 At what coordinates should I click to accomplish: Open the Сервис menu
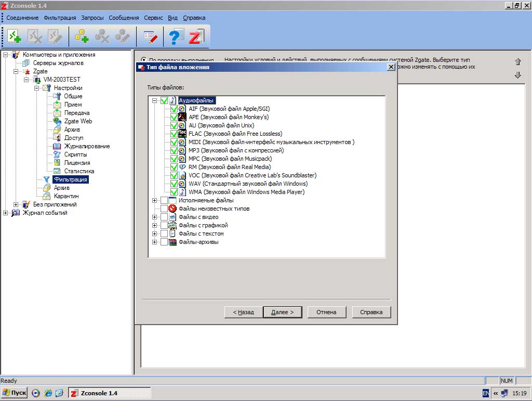(153, 18)
